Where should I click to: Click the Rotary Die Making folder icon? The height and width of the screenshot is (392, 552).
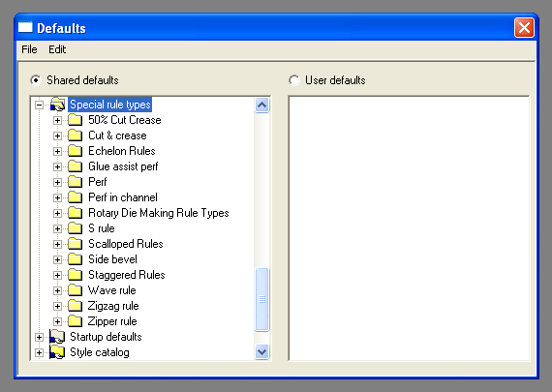point(75,213)
